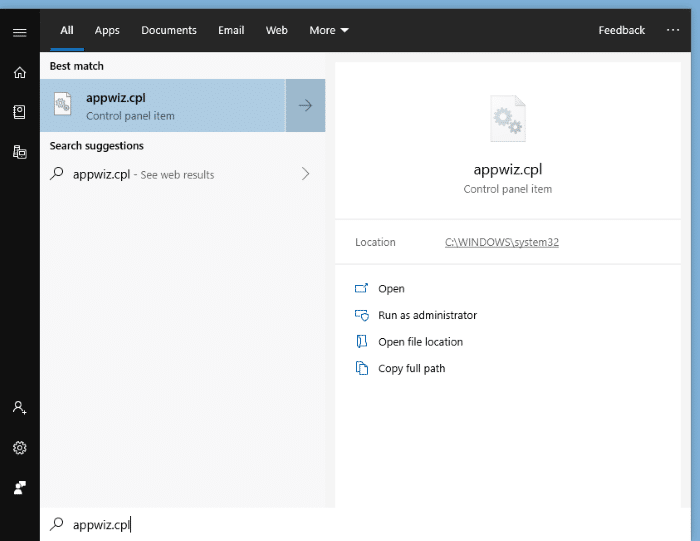
Task: Switch to the Email tab
Action: point(231,30)
